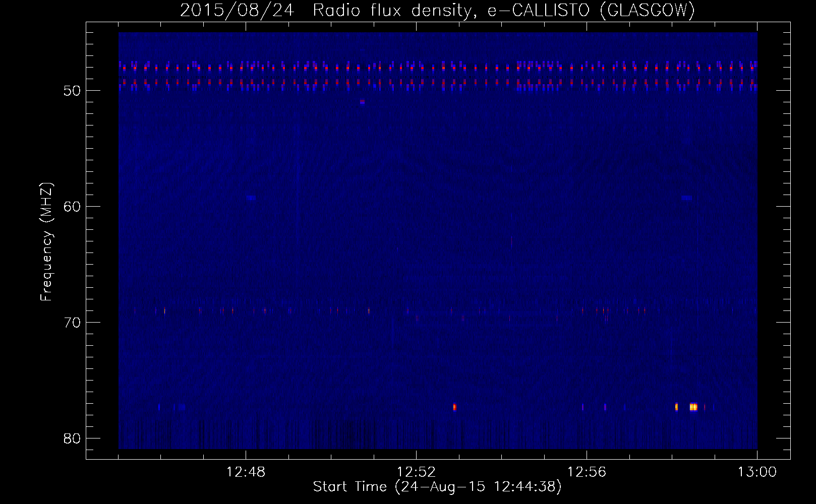The width and height of the screenshot is (816, 504).
Task: Click the red-yellow spot near 12:53 at 77 MHz
Action: coord(454,407)
